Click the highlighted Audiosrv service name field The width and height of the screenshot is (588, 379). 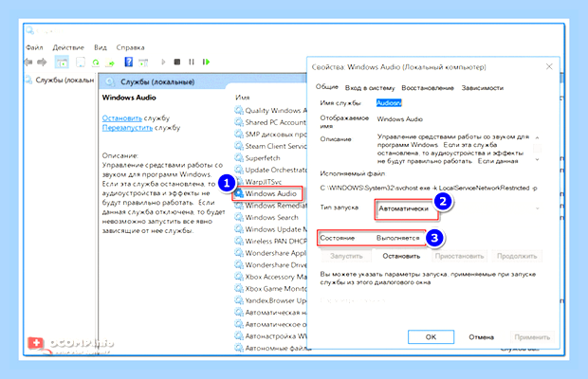coord(389,102)
